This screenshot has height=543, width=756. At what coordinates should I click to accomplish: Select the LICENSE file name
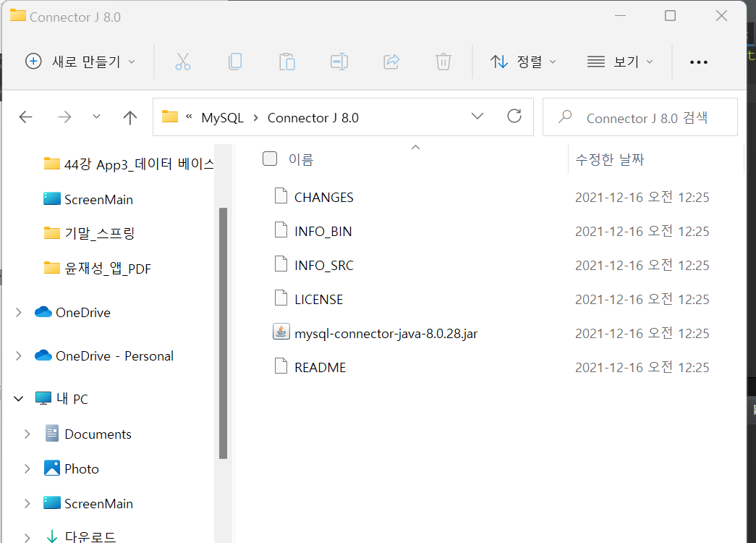[319, 300]
